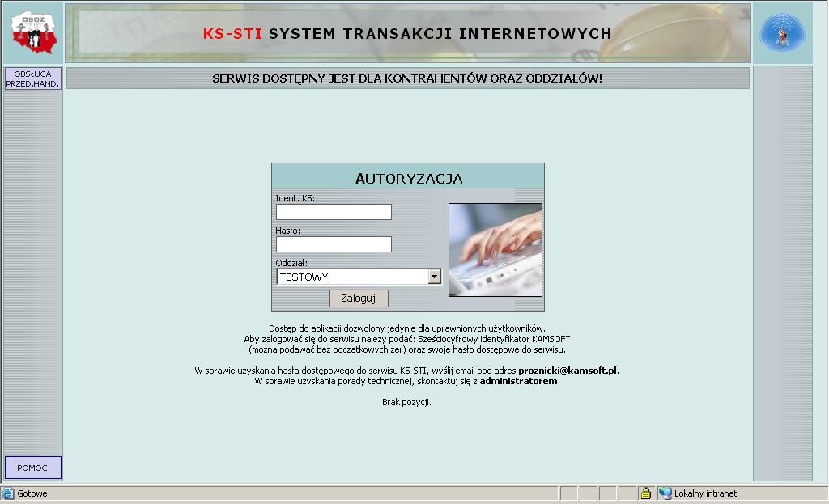Click the Lokalny intranet zone icon

click(x=665, y=493)
